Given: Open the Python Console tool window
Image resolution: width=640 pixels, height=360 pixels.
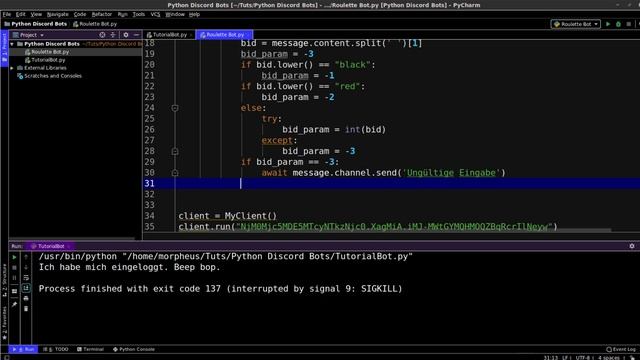Looking at the screenshot, I should [133, 349].
